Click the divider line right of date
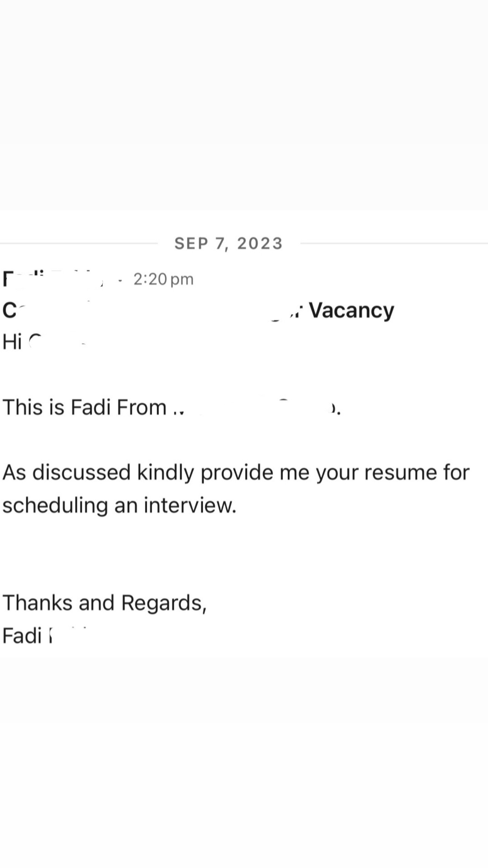 [x=394, y=243]
